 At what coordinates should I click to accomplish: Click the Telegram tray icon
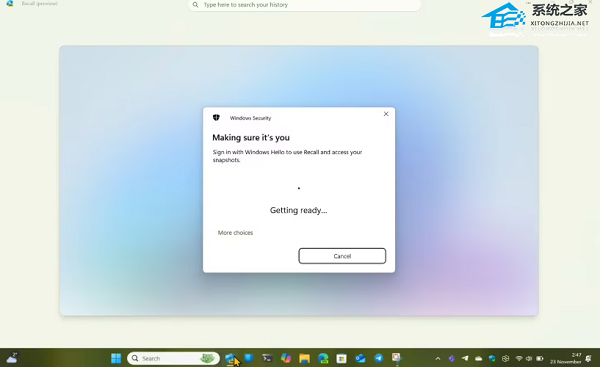pos(465,358)
